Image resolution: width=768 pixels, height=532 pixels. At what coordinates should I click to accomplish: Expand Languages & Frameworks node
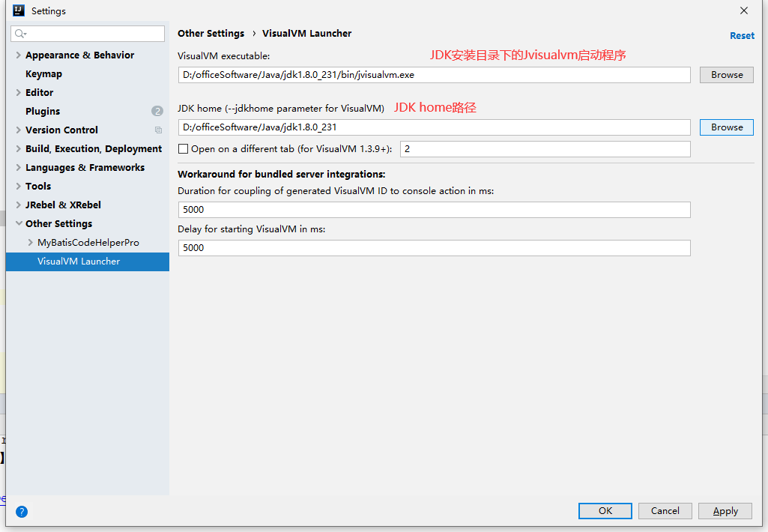(19, 168)
